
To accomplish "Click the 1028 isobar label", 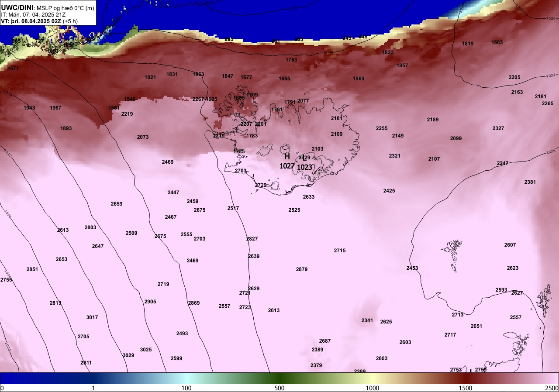I will [551, 152].
